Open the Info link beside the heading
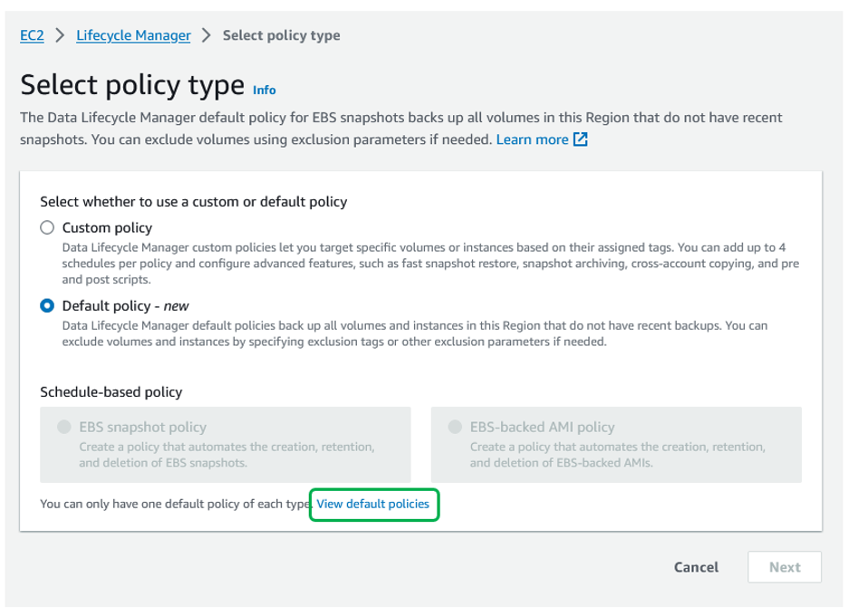This screenshot has height=616, width=848. (x=264, y=90)
